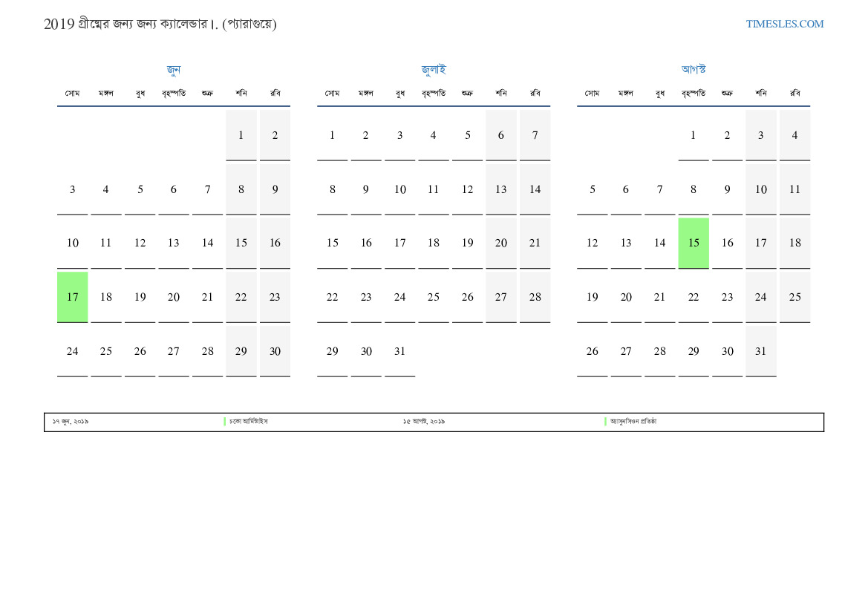
Task: Select June 2 Sunday cell
Action: (275, 135)
